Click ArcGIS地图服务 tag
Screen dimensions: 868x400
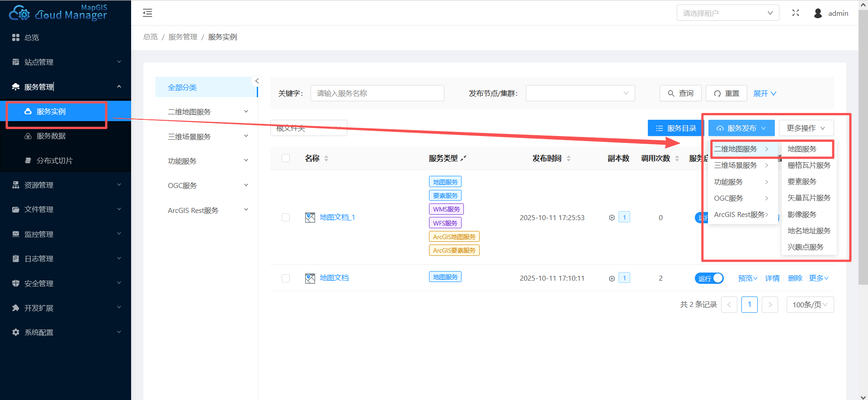[x=454, y=236]
